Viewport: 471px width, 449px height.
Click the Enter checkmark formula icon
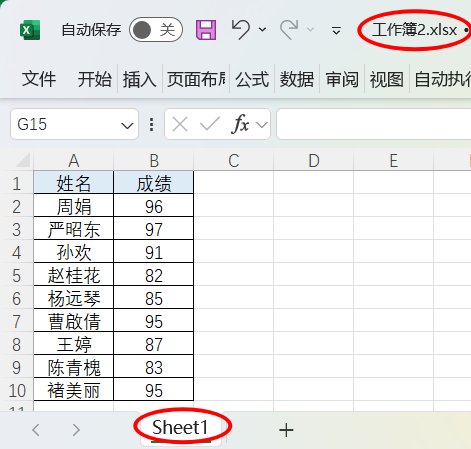click(x=210, y=124)
